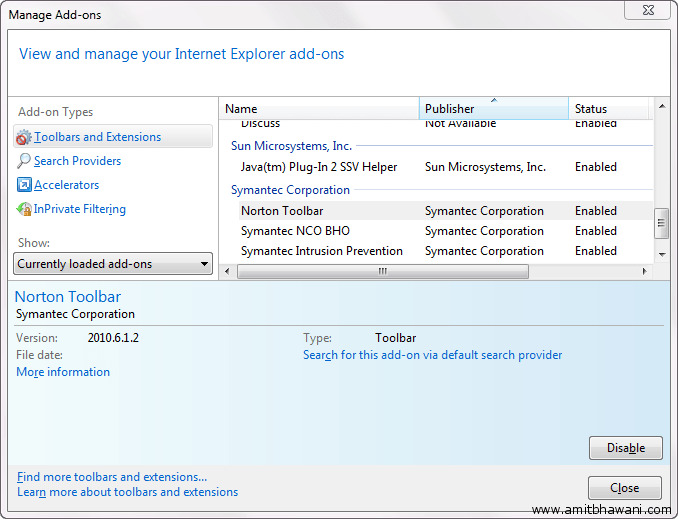Click the Symantec Corporation group header

pos(290,190)
